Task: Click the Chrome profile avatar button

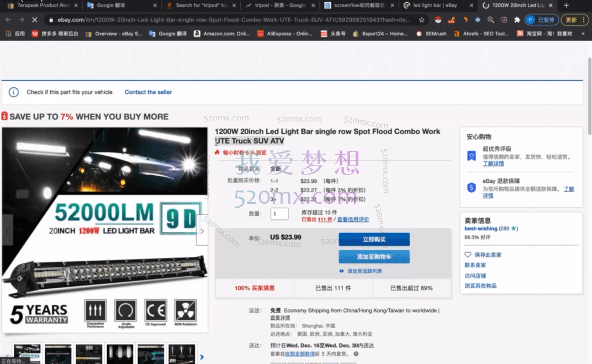Action: click(530, 19)
